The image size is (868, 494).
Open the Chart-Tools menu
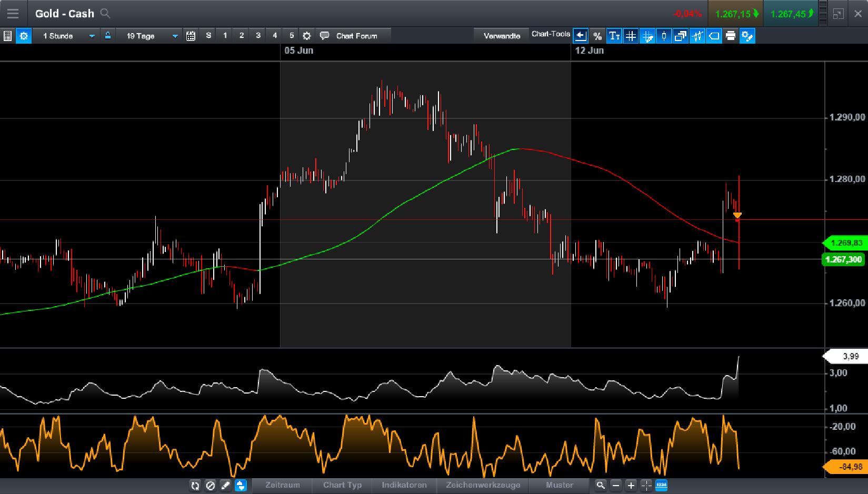pos(551,34)
